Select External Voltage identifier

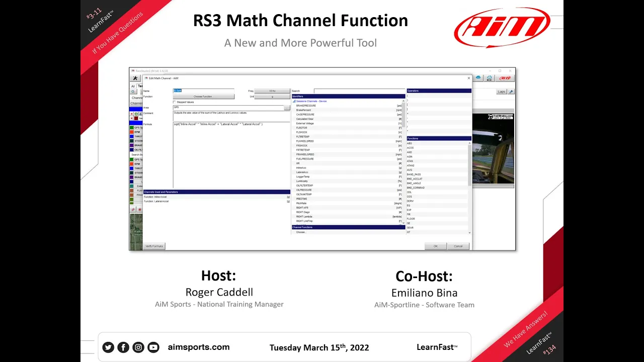[348, 123]
